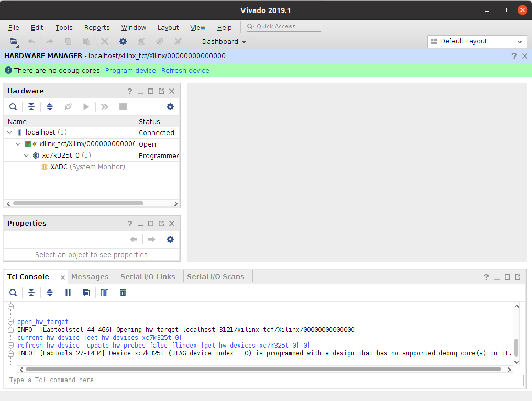The height and width of the screenshot is (401, 532).
Task: Open the Dashboard dropdown menu
Action: (224, 41)
